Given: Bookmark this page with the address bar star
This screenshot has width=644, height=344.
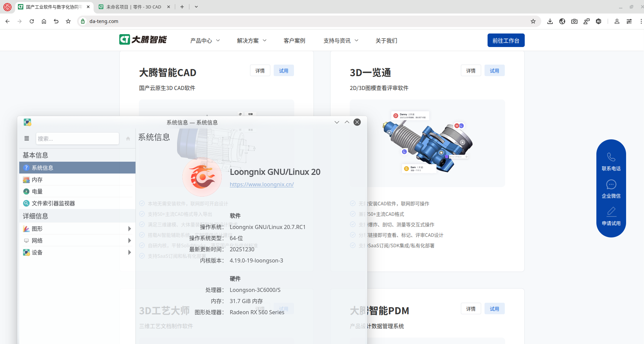Looking at the screenshot, I should pos(533,21).
